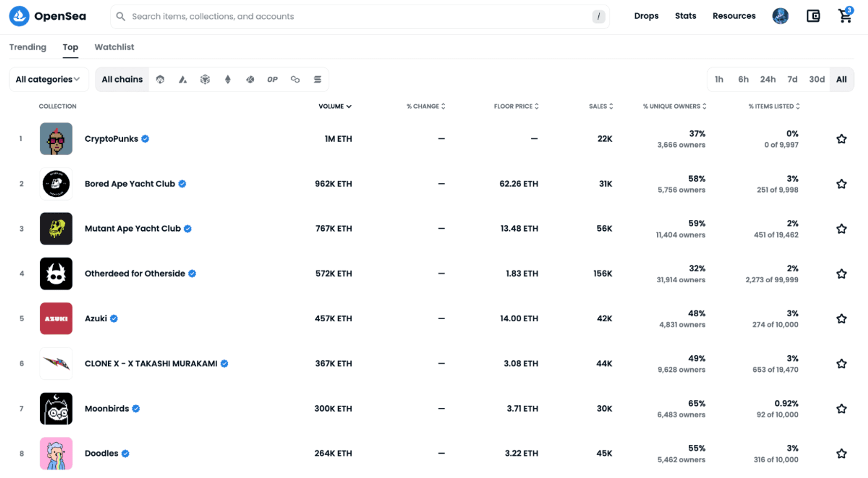
Task: Filter by Optimism OP chain
Action: click(272, 79)
